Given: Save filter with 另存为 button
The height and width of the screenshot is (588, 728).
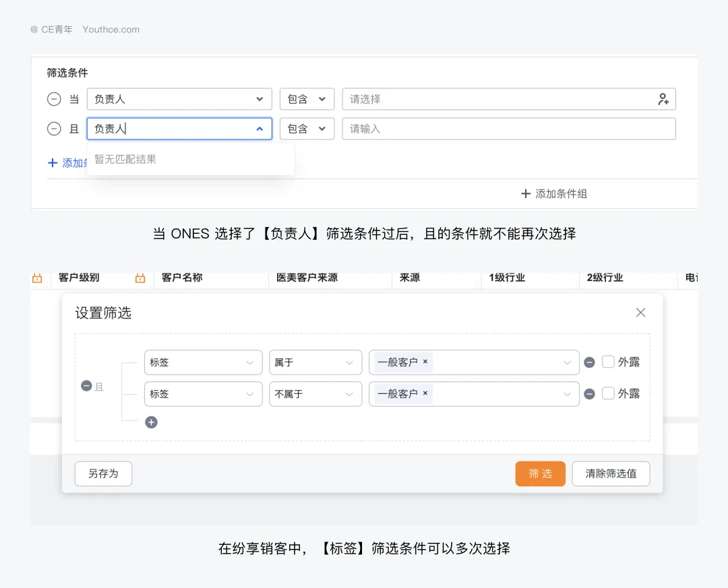Looking at the screenshot, I should 102,473.
